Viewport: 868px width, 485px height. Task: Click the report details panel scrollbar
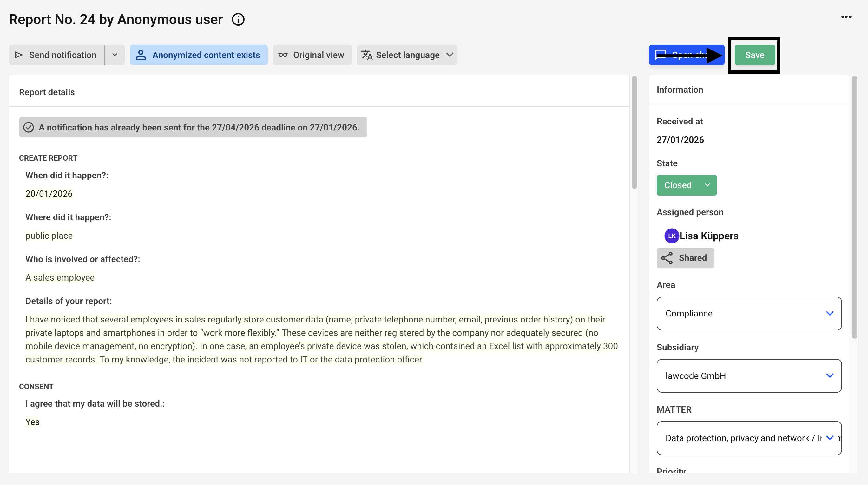coord(634,132)
